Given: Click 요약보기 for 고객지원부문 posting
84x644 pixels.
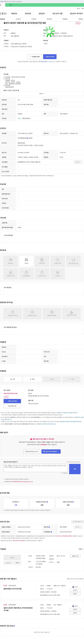Looking at the screenshot, I should click(x=75, y=609).
